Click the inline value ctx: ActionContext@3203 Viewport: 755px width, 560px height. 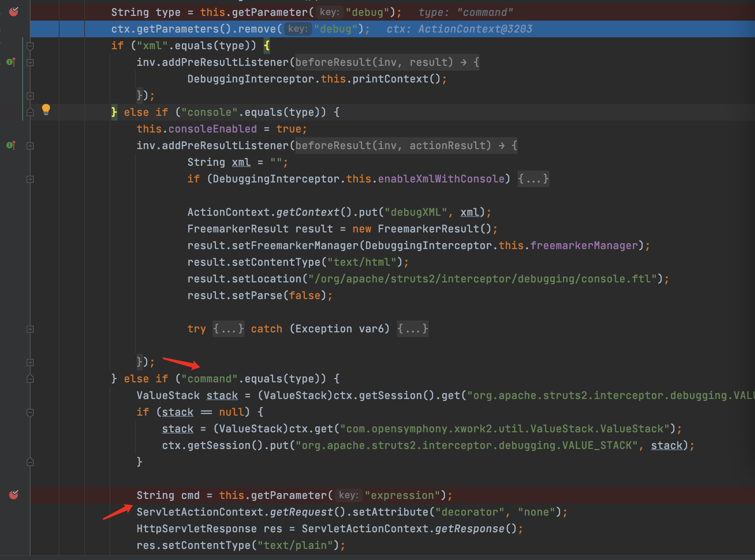(460, 29)
